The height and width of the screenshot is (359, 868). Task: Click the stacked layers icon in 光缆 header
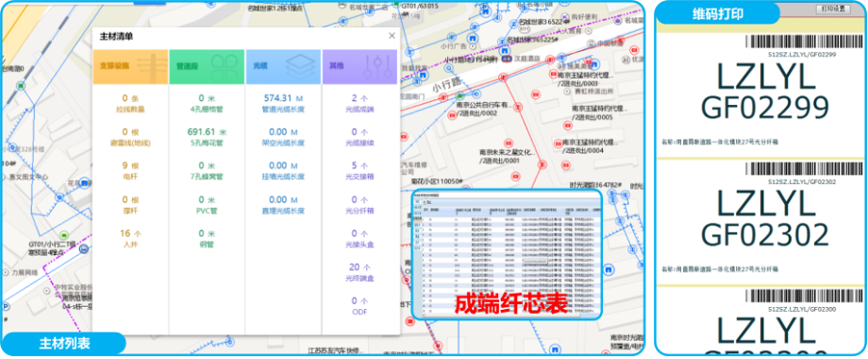(x=299, y=67)
